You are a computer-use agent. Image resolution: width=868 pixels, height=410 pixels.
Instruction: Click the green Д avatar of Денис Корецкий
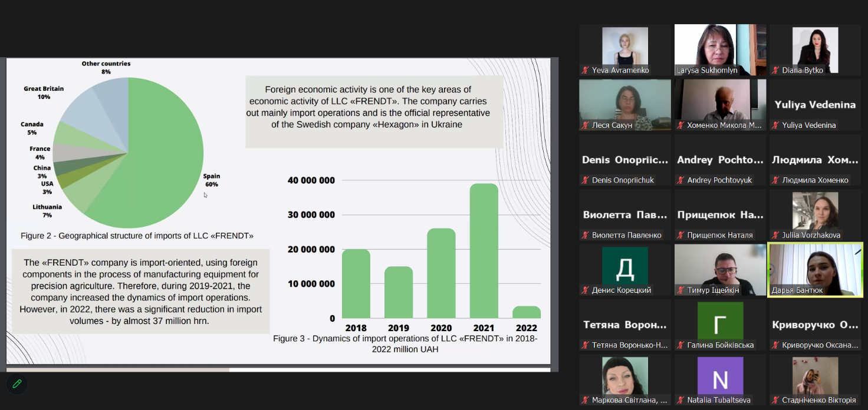tap(625, 266)
